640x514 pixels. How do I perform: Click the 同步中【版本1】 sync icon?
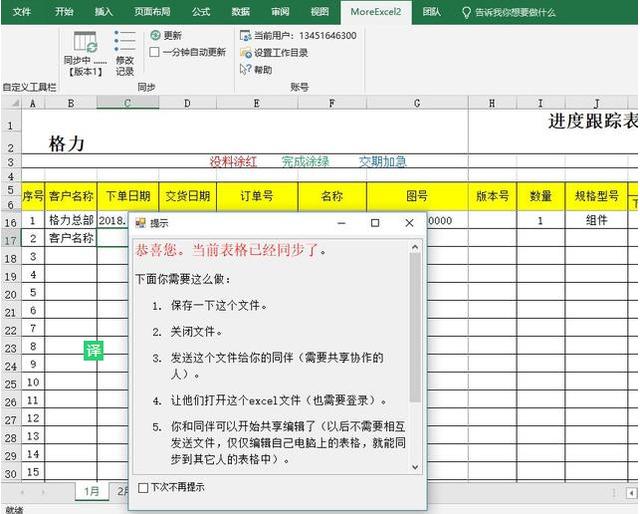click(x=85, y=42)
